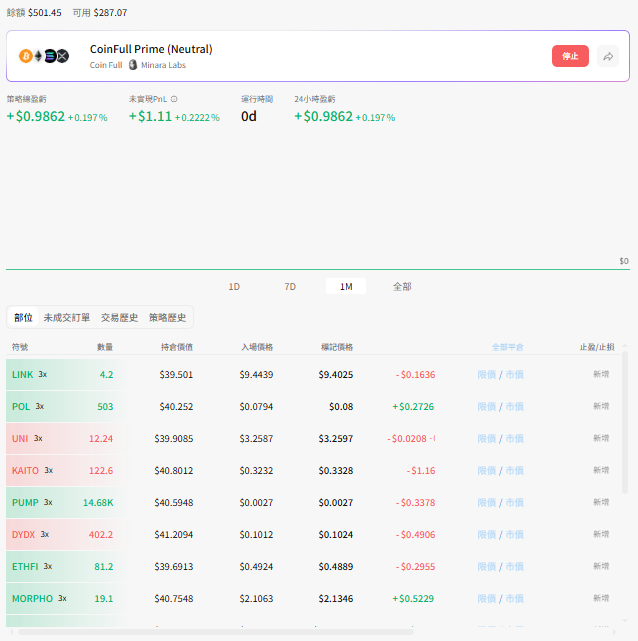Click 新增 in the PUMP row
The height and width of the screenshot is (641, 638).
(601, 502)
